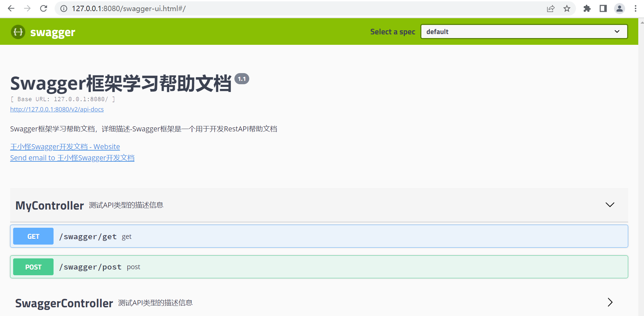Bookmark this page using the star icon
The image size is (644, 316).
(567, 9)
